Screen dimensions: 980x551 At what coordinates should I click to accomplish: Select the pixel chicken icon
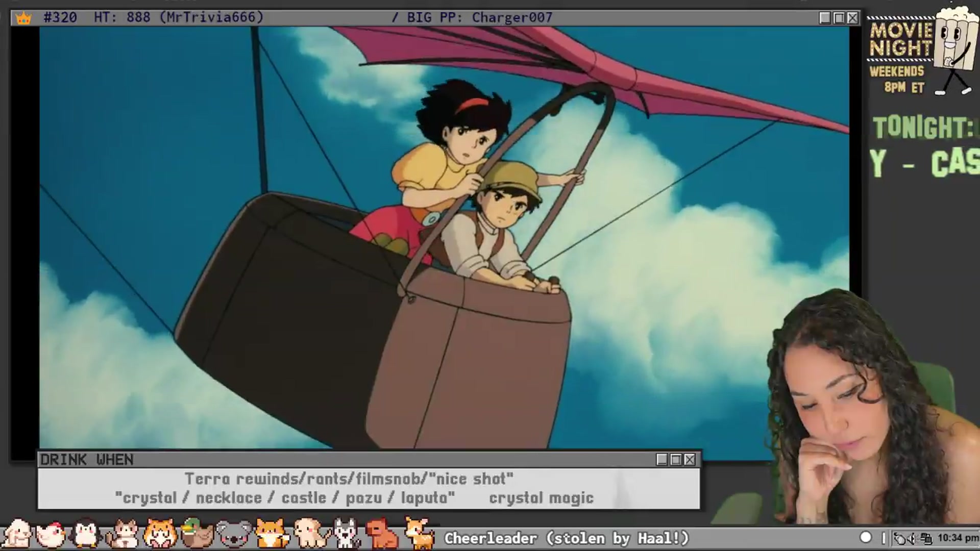coord(51,534)
